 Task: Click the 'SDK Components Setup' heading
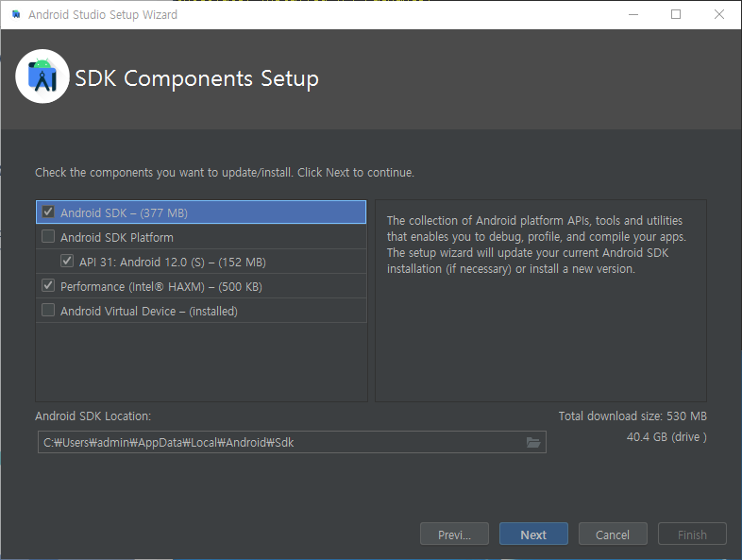point(197,78)
